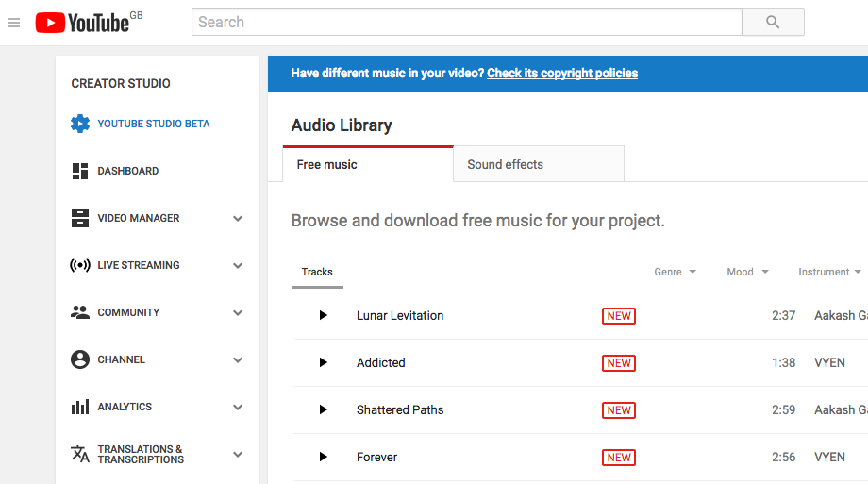Open Translations & Transcriptions menu item
This screenshot has height=484, width=868.
tap(141, 454)
